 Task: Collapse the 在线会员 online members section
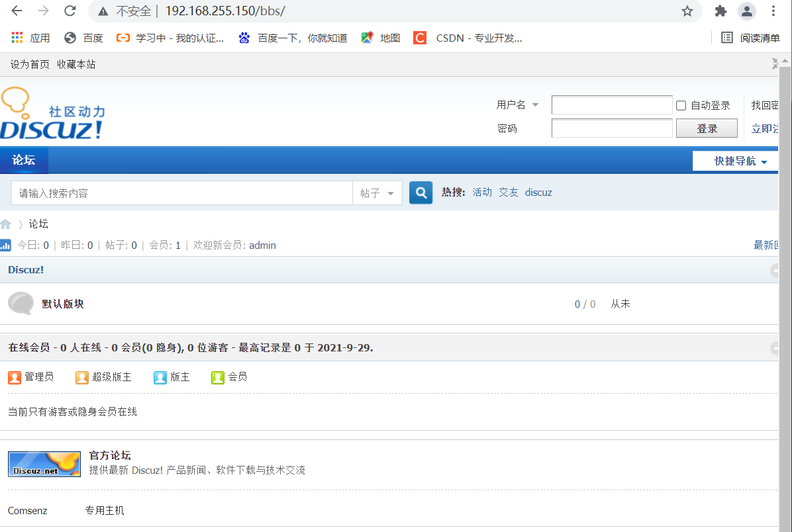(774, 348)
